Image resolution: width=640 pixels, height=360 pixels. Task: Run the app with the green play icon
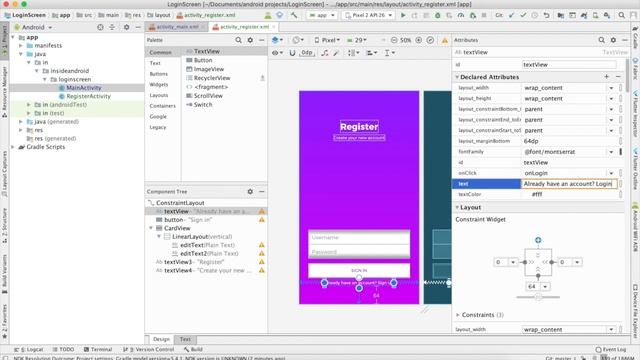(403, 15)
